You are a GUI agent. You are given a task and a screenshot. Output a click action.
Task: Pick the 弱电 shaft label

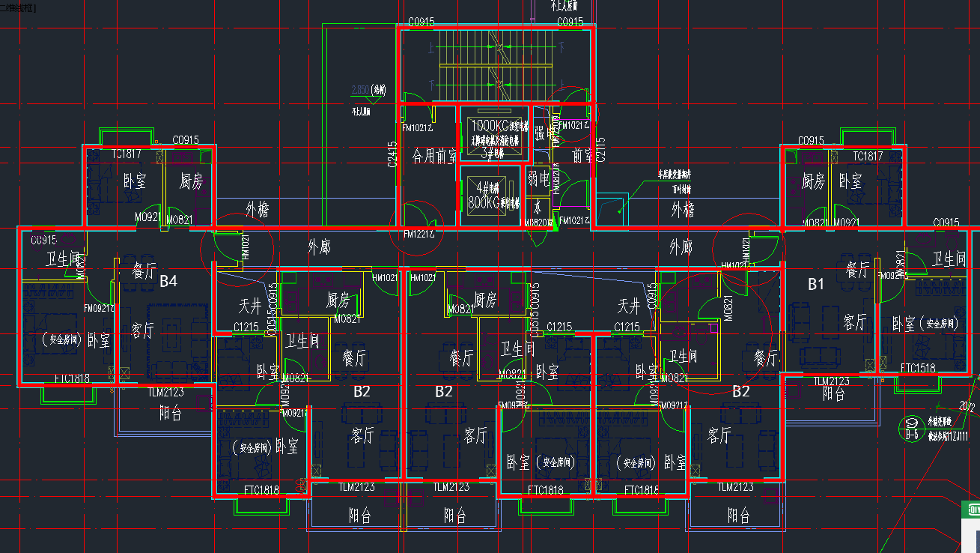[x=539, y=178]
